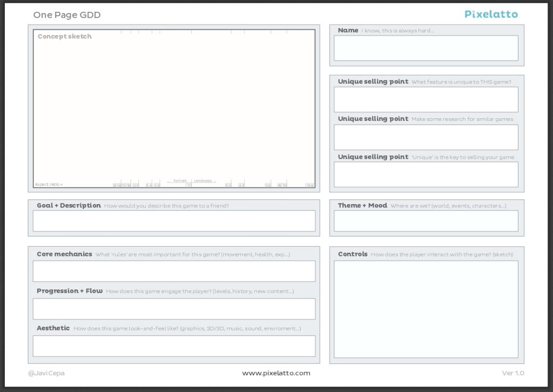The width and height of the screenshot is (553, 392).
Task: Select the 4:3 aspect ratio marker
Action: pos(241,183)
